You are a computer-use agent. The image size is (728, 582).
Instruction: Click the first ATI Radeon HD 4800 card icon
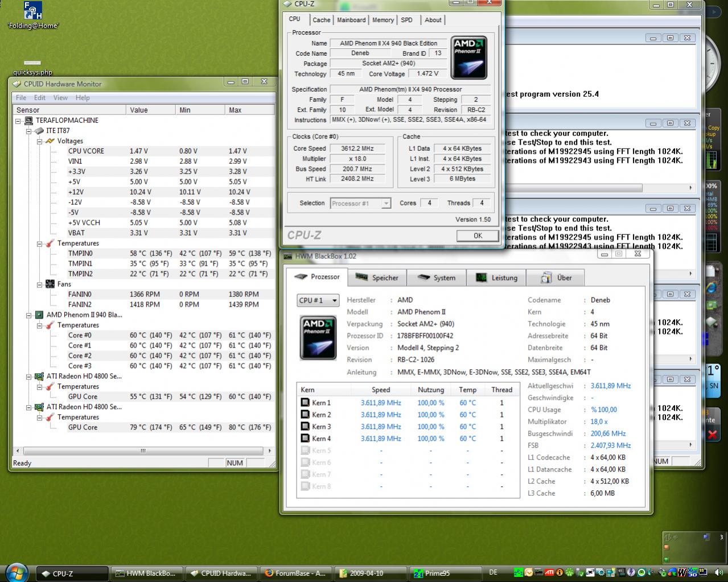(39, 376)
